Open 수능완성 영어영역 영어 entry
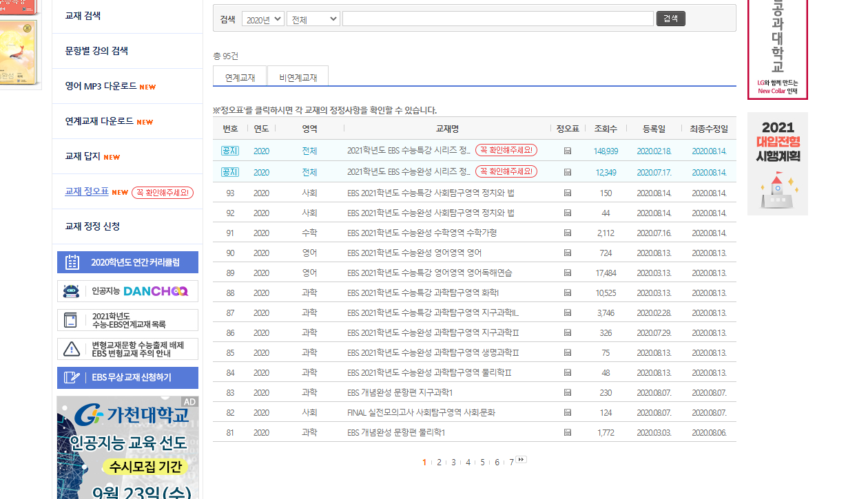The height and width of the screenshot is (499, 868). pyautogui.click(x=414, y=253)
